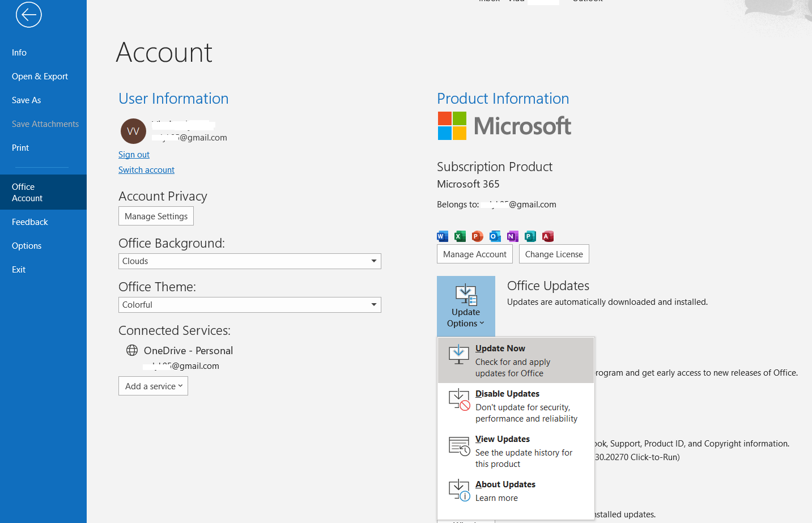Open Feedback in sidebar
Screen dimensions: 812x523
pos(43,222)
